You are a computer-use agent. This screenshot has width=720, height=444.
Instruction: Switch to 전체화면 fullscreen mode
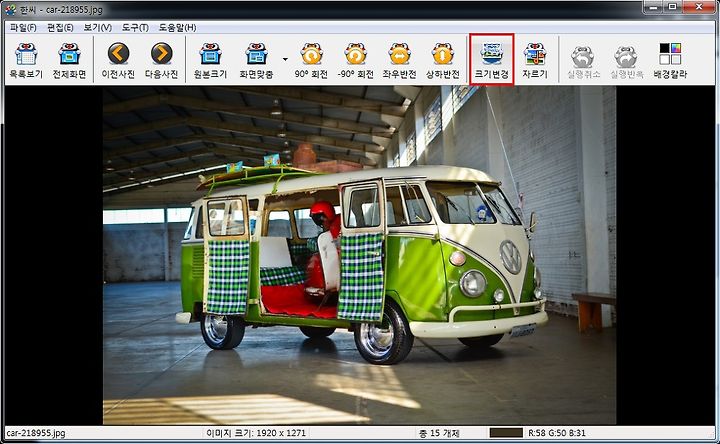[69, 60]
